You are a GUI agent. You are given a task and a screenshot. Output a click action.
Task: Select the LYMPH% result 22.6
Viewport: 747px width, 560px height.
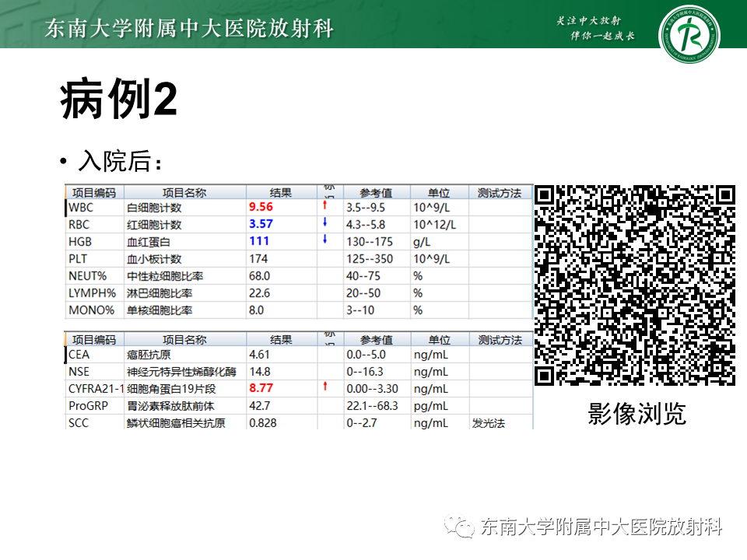[259, 293]
